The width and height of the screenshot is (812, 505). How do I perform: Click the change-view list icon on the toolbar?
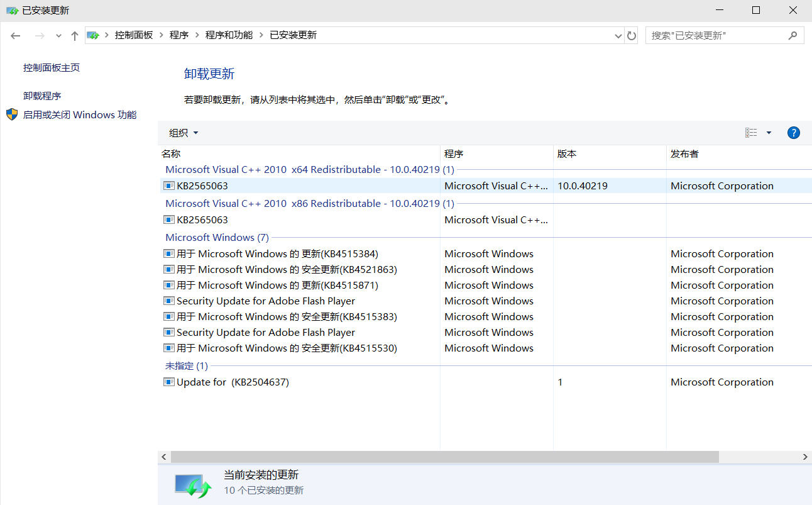751,133
